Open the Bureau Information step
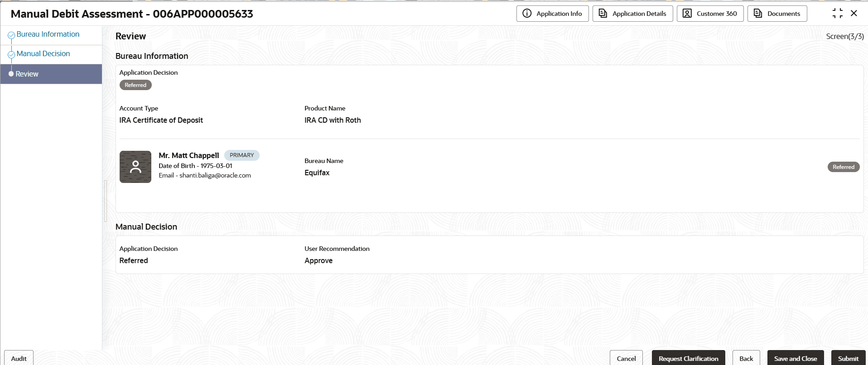 pos(48,34)
